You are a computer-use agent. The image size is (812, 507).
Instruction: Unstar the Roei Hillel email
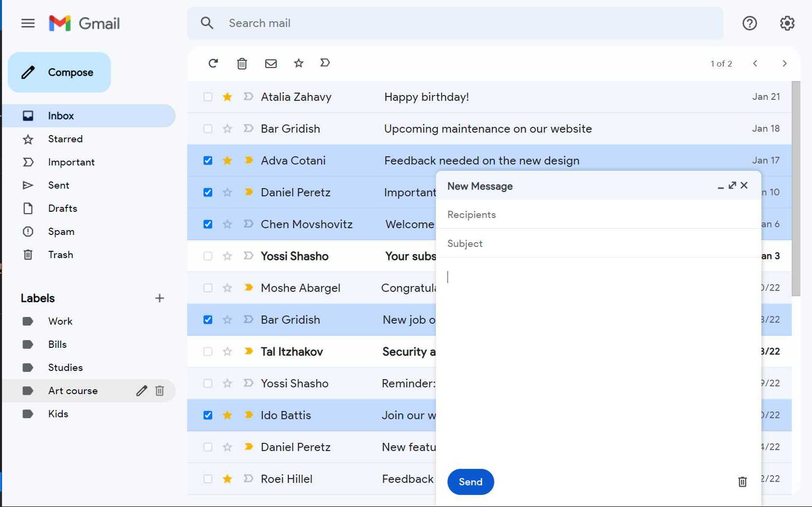click(227, 479)
